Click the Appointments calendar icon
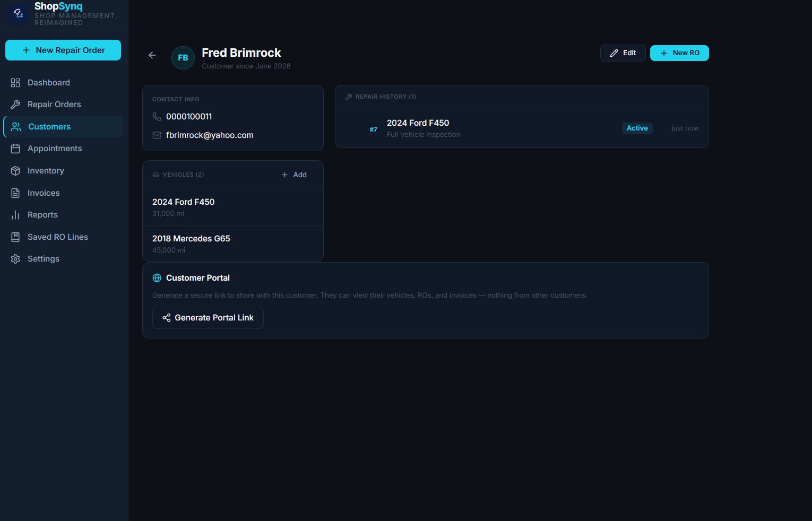The image size is (812, 521). coord(15,149)
